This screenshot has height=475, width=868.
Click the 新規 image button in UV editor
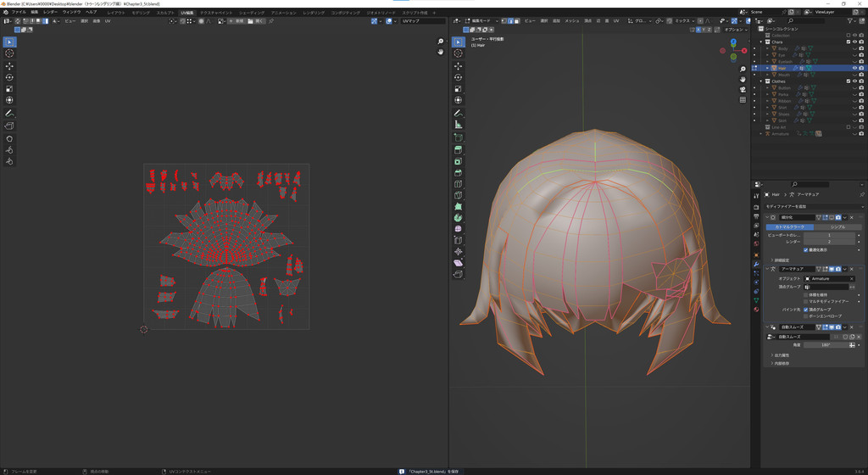coord(238,21)
